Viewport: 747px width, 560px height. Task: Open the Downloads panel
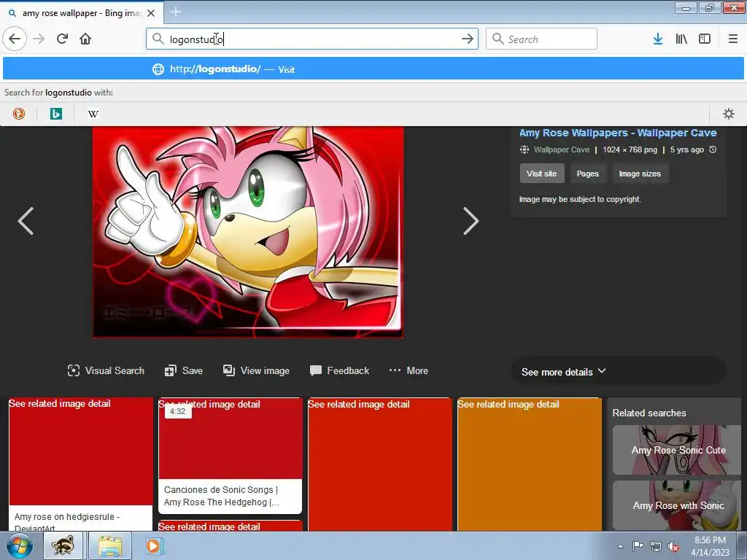657,39
